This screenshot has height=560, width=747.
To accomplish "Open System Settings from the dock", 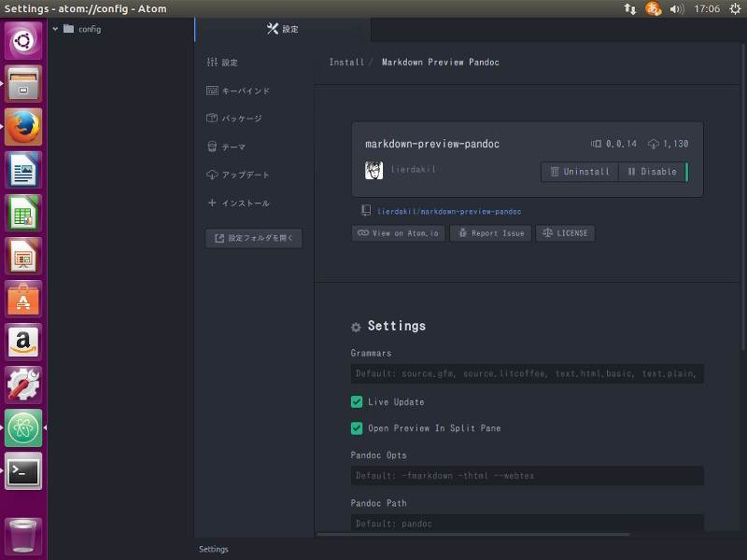I will [x=23, y=385].
